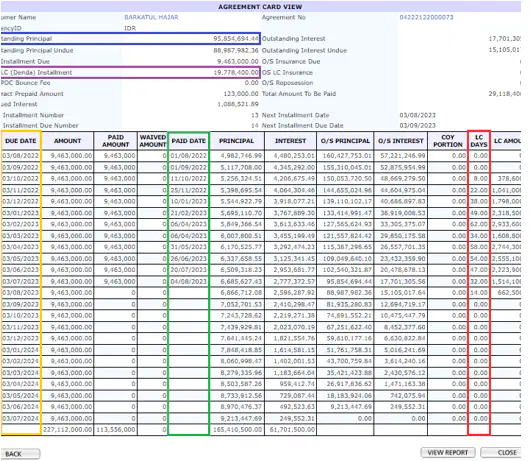The width and height of the screenshot is (530, 461).
Task: Click LC (Denda) Installment value 19,778,400.00
Action: (236, 72)
